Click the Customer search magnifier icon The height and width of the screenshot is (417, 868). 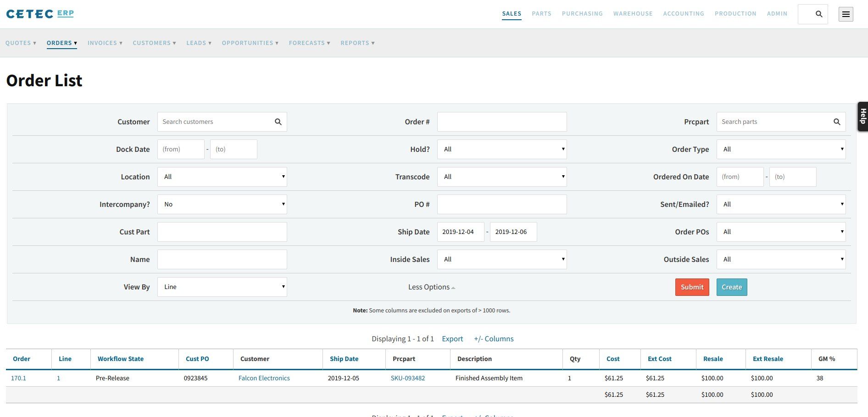(x=278, y=122)
